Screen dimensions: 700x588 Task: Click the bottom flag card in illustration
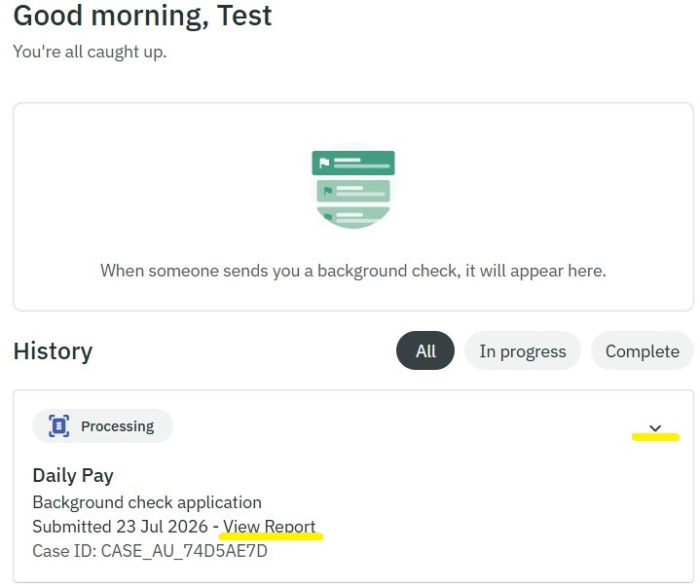coord(353,217)
